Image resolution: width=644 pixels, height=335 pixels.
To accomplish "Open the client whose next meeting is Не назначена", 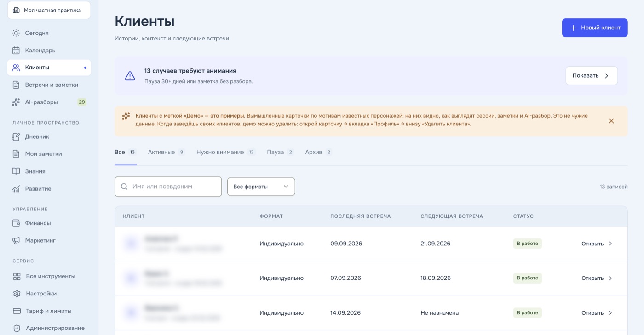I will (597, 313).
